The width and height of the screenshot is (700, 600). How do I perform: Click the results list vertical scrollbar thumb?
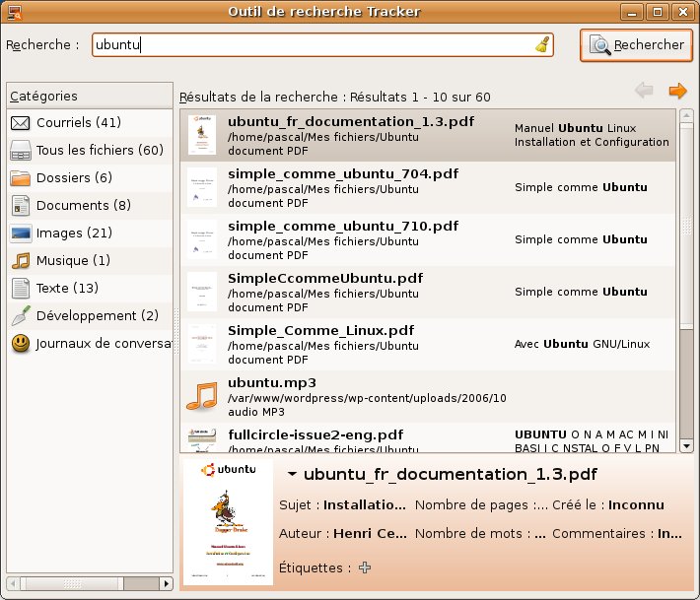click(x=686, y=227)
